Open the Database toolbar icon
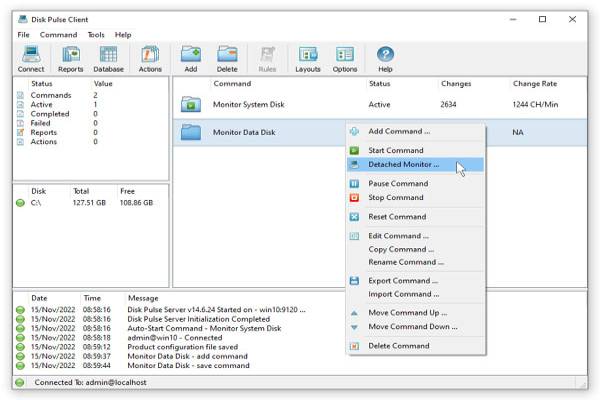The width and height of the screenshot is (600, 400). point(108,58)
